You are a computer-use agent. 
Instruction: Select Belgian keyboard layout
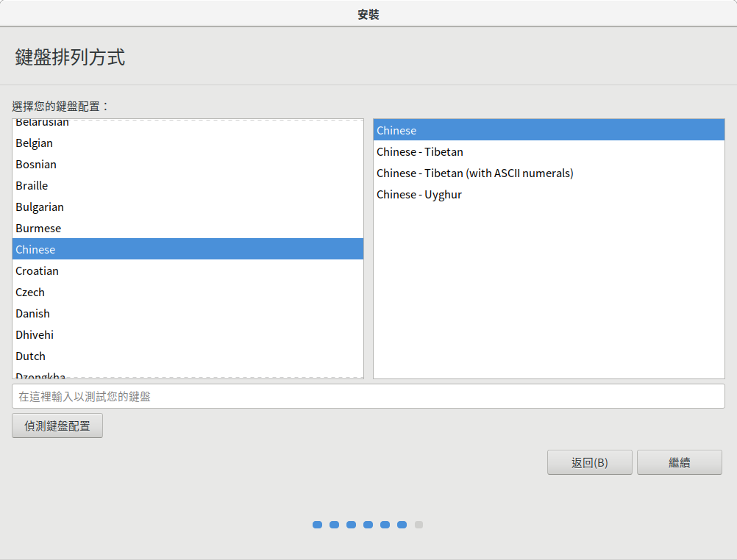35,143
